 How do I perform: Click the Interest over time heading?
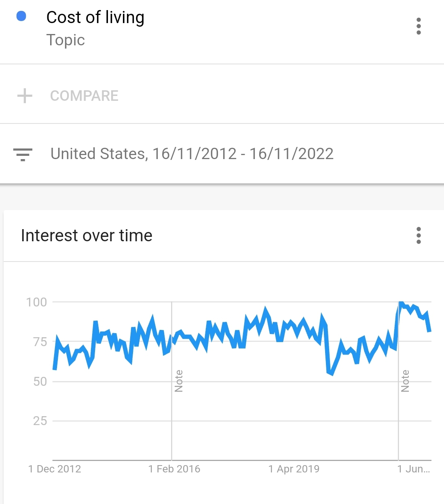click(x=87, y=236)
